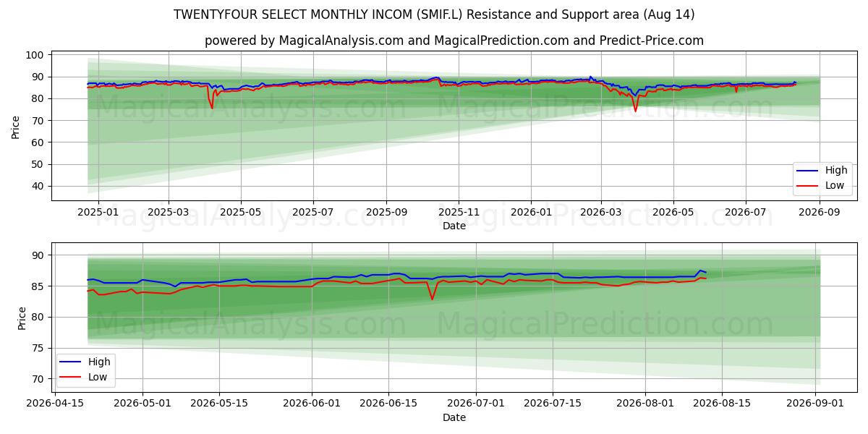Click the '2026-07-01' lower x-axis label
The width and height of the screenshot is (868, 434).
click(476, 404)
